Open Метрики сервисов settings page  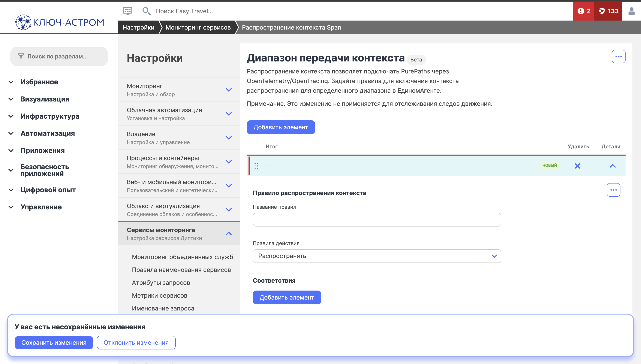click(160, 295)
